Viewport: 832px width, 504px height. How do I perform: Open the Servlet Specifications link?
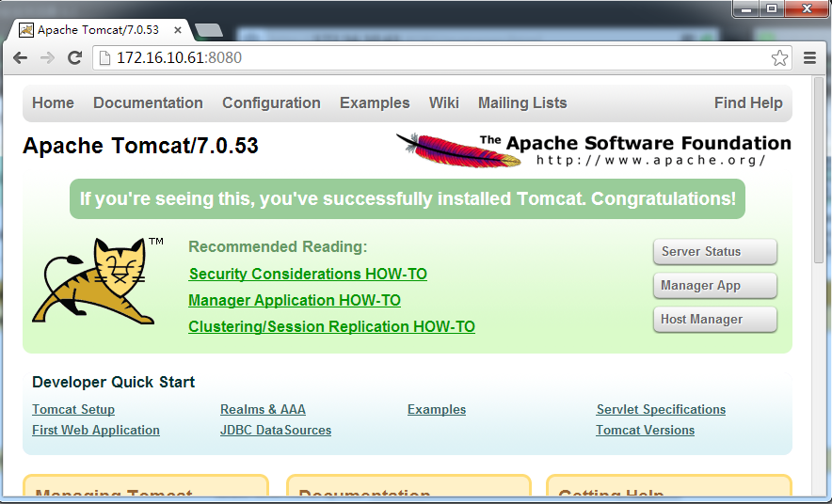(x=661, y=410)
